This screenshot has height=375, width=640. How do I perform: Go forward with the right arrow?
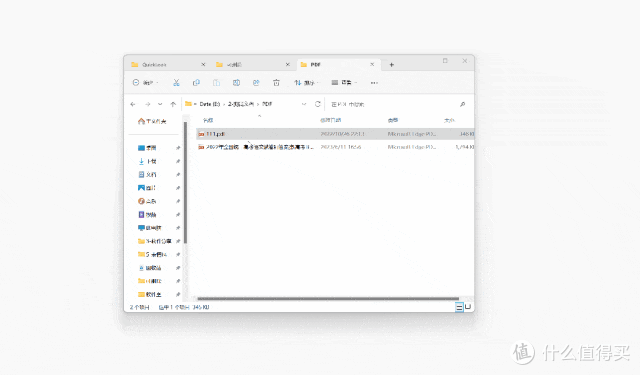click(147, 104)
